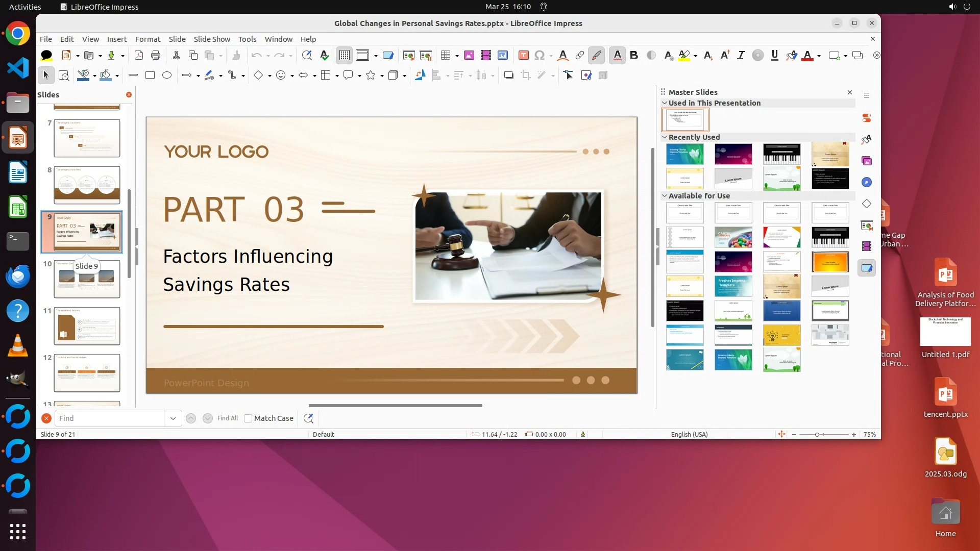Select the Rectangle shape tool
Screen dimensions: 980x551
(150, 76)
